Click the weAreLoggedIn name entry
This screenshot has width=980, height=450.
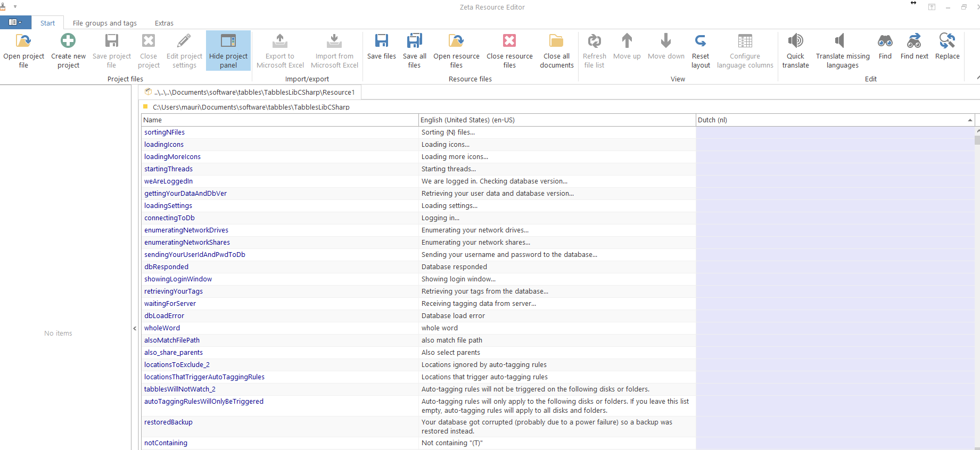pos(168,181)
